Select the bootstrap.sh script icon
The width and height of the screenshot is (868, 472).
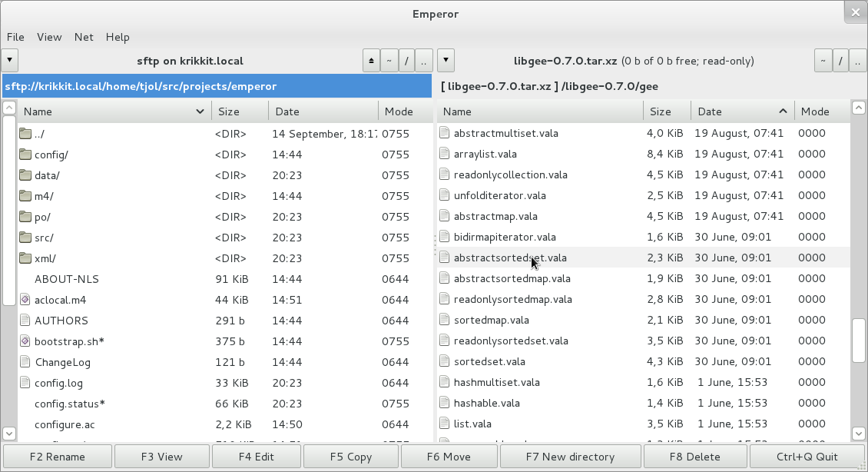[25, 341]
